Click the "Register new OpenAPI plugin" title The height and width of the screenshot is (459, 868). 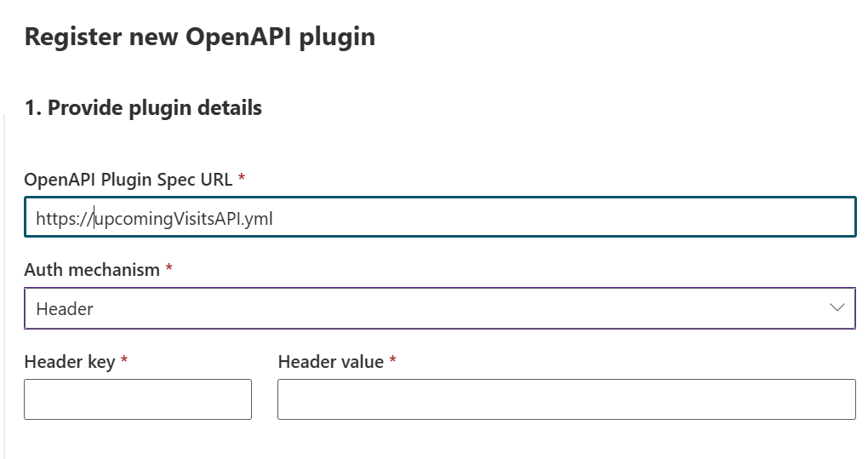(x=200, y=37)
